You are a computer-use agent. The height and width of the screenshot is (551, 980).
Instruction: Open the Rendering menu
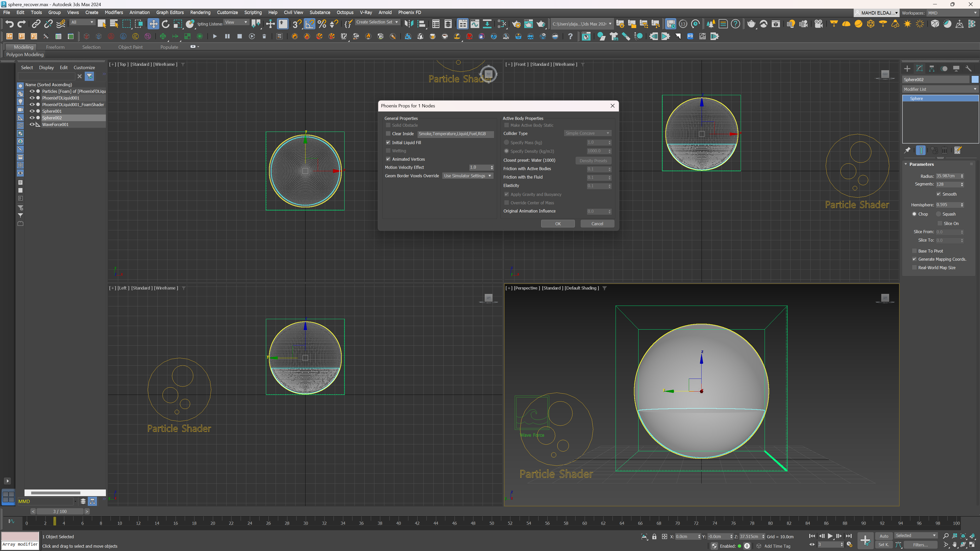tap(200, 12)
